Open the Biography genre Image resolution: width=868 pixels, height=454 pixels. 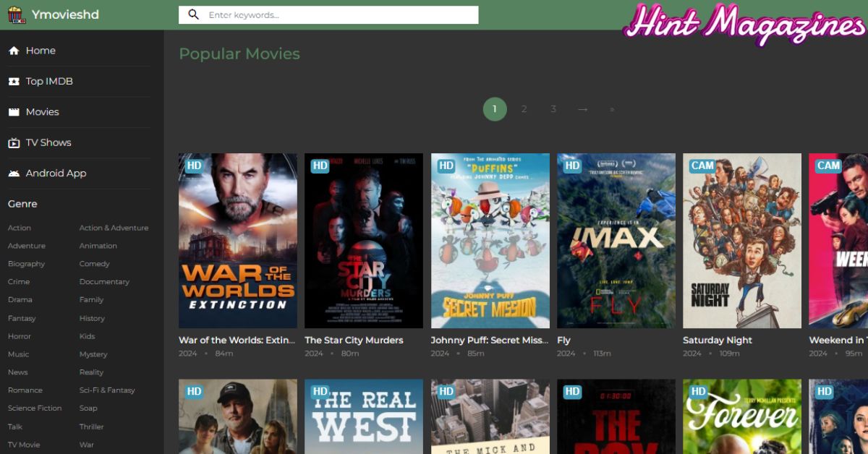(x=27, y=264)
